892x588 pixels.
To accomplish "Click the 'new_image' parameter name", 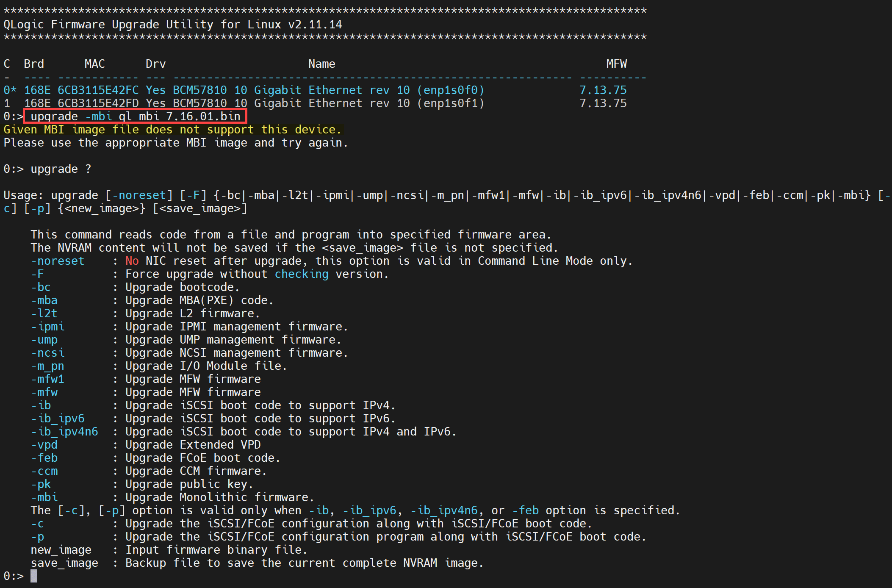I will (61, 550).
